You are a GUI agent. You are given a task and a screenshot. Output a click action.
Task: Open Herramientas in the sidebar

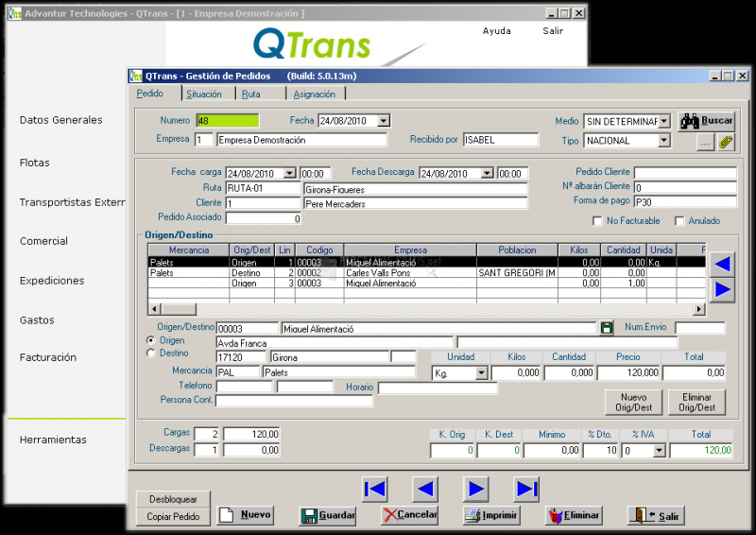click(53, 440)
